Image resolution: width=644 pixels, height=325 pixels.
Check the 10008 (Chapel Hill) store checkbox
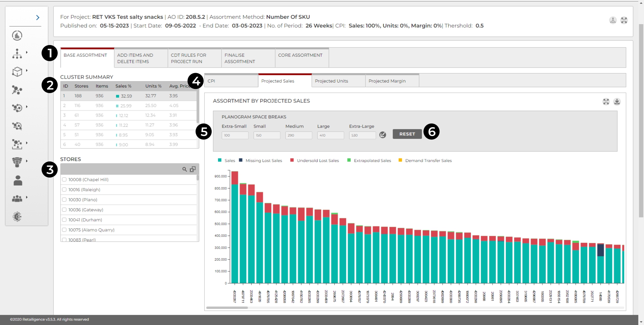[64, 180]
